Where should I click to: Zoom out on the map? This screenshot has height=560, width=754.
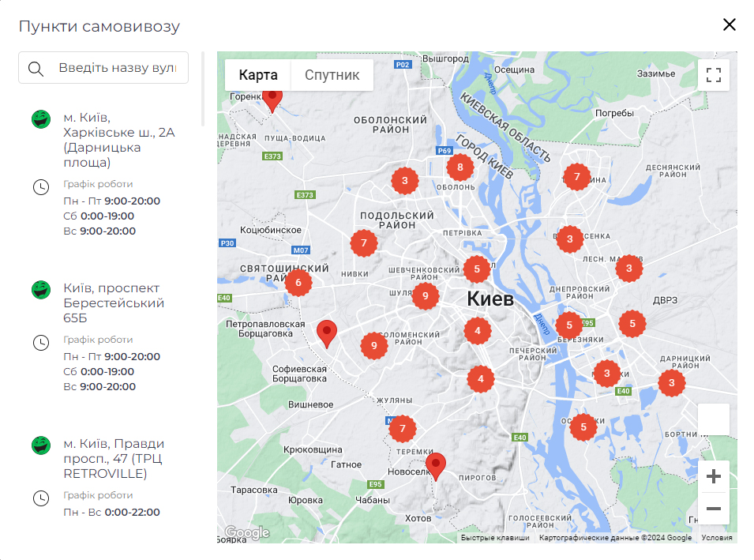click(714, 509)
